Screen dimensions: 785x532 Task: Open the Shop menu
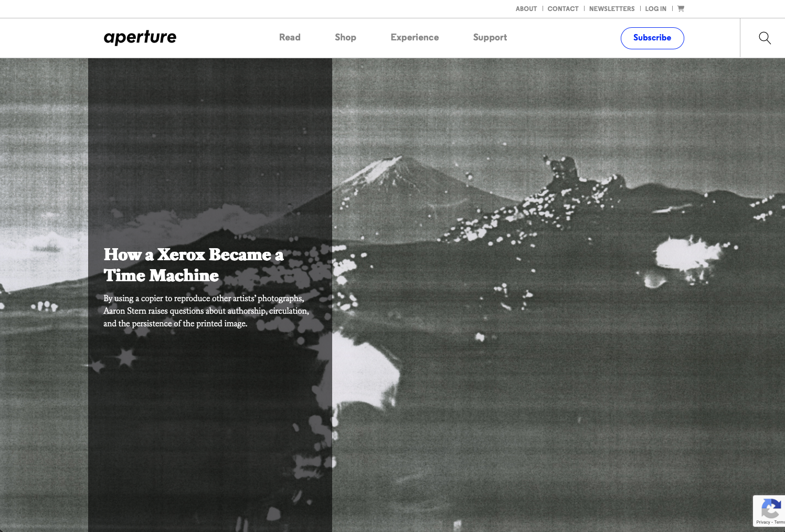tap(345, 37)
